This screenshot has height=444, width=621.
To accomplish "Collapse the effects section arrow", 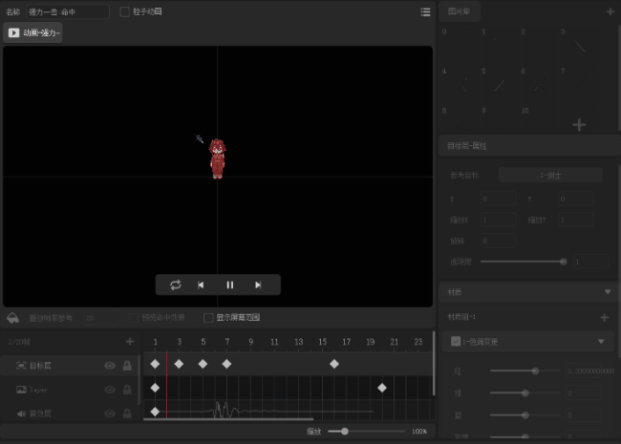I will pyautogui.click(x=607, y=292).
